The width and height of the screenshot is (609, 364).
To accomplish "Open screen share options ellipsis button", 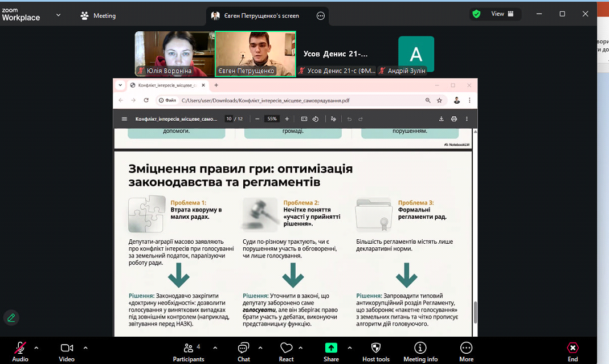I will [x=321, y=16].
